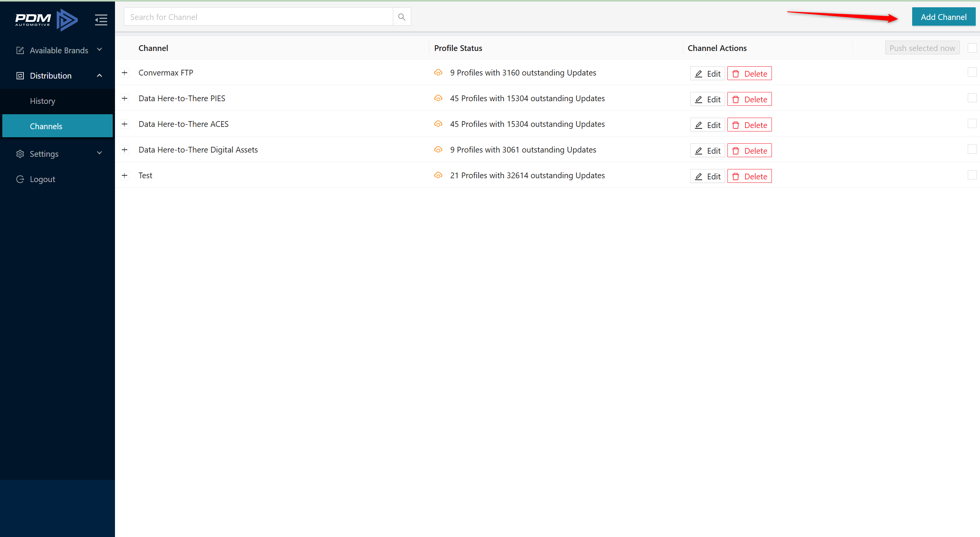
Task: Click the search magnifier icon
Action: [402, 17]
